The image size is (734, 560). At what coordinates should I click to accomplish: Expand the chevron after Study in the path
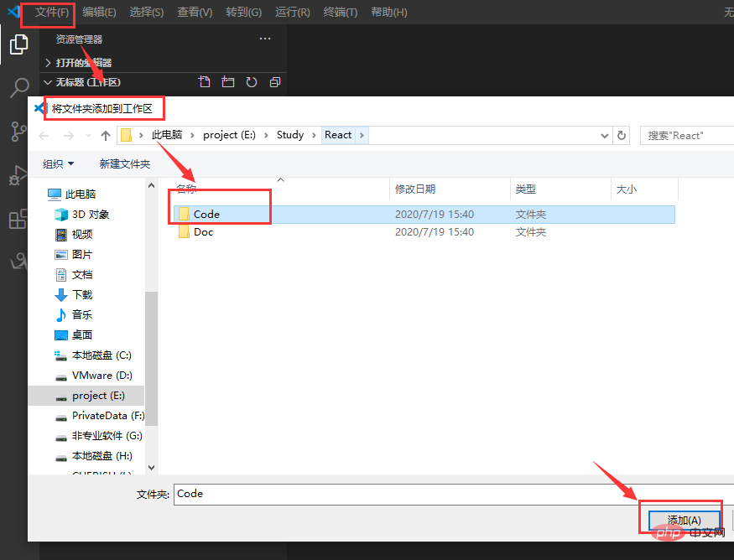(314, 135)
